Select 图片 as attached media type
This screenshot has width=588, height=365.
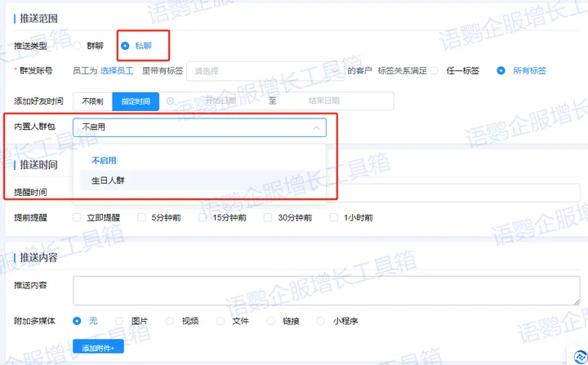click(x=120, y=321)
